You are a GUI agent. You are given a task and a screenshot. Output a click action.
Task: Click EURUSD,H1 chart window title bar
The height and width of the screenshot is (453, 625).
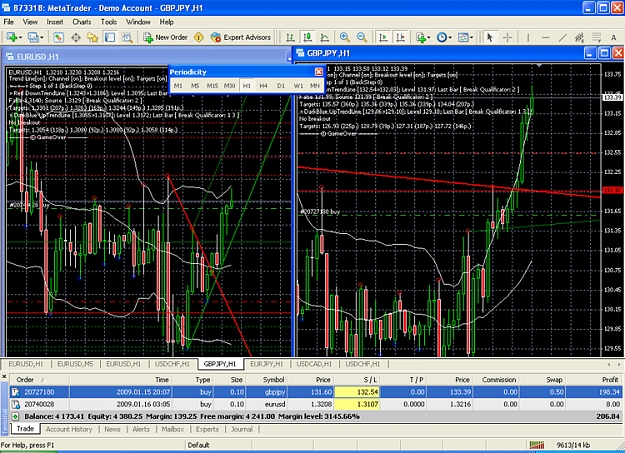point(146,57)
